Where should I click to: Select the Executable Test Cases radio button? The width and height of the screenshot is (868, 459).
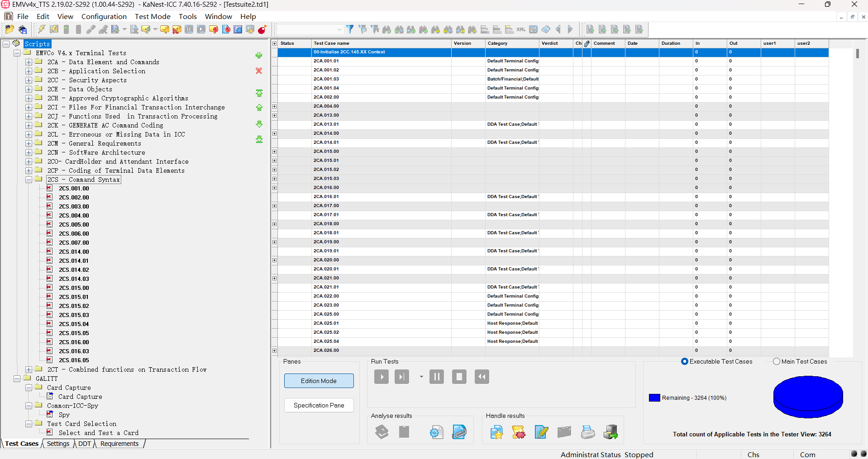pyautogui.click(x=685, y=361)
